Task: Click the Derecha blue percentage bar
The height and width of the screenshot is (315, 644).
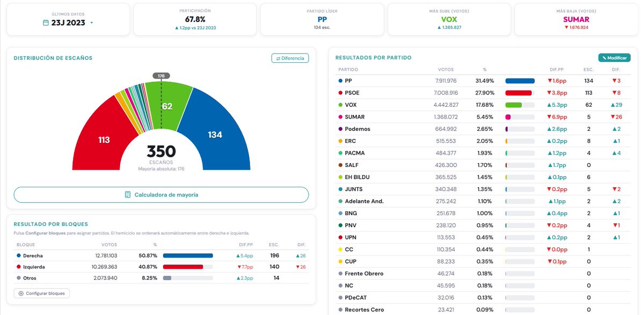Action: [188, 255]
